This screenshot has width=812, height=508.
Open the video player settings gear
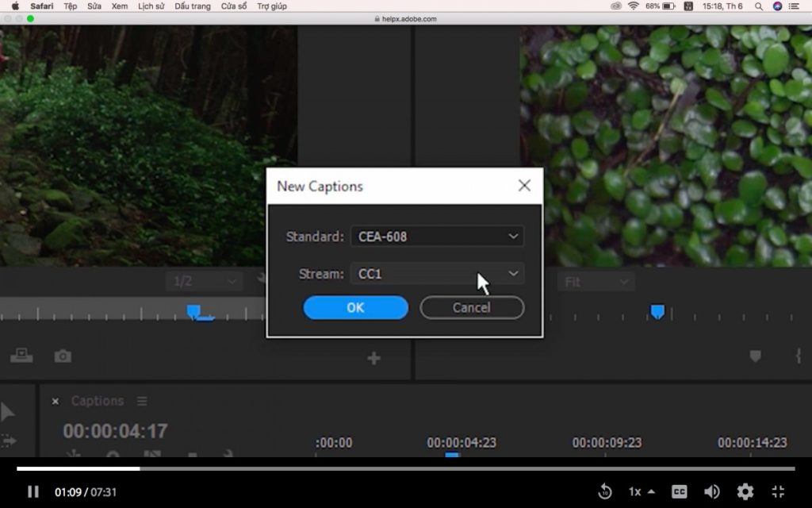(744, 491)
